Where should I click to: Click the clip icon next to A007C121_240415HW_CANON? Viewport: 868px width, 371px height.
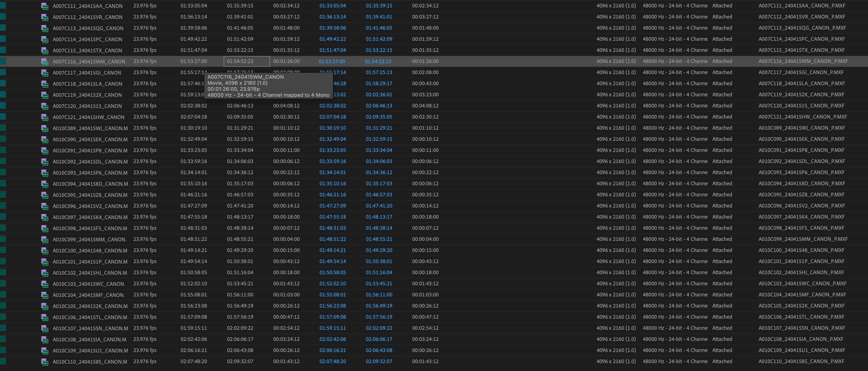tap(44, 117)
